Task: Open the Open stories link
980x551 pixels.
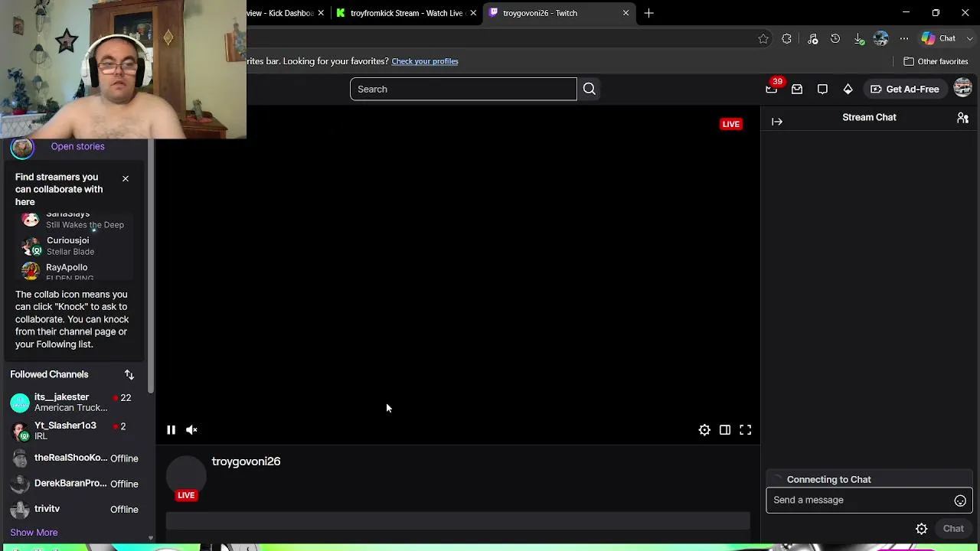Action: tap(77, 146)
